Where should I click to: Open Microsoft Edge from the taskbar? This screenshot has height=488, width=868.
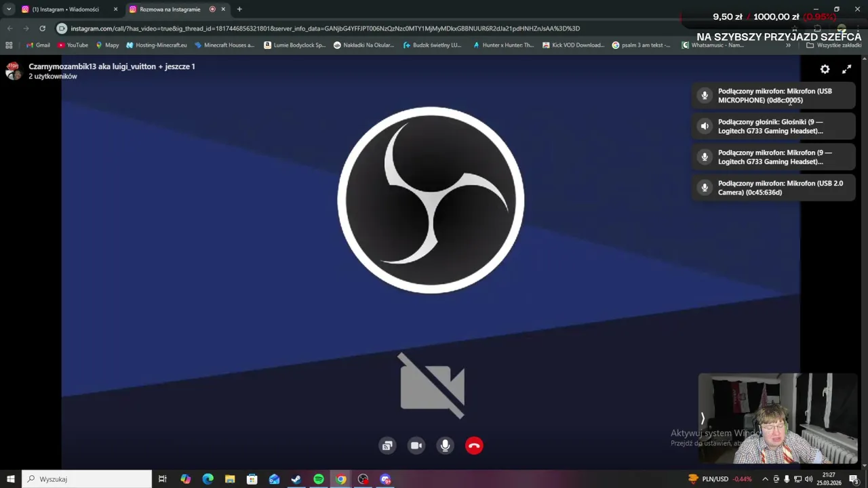pyautogui.click(x=208, y=479)
